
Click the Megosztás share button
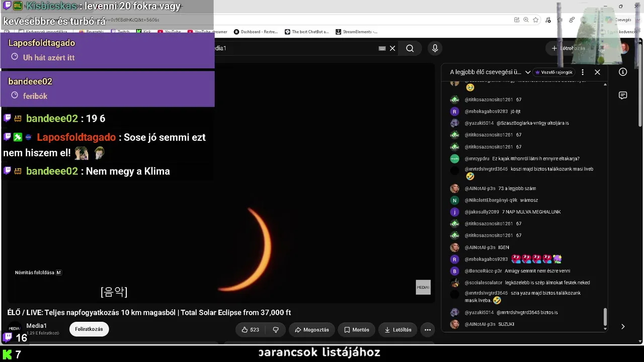coord(312,330)
